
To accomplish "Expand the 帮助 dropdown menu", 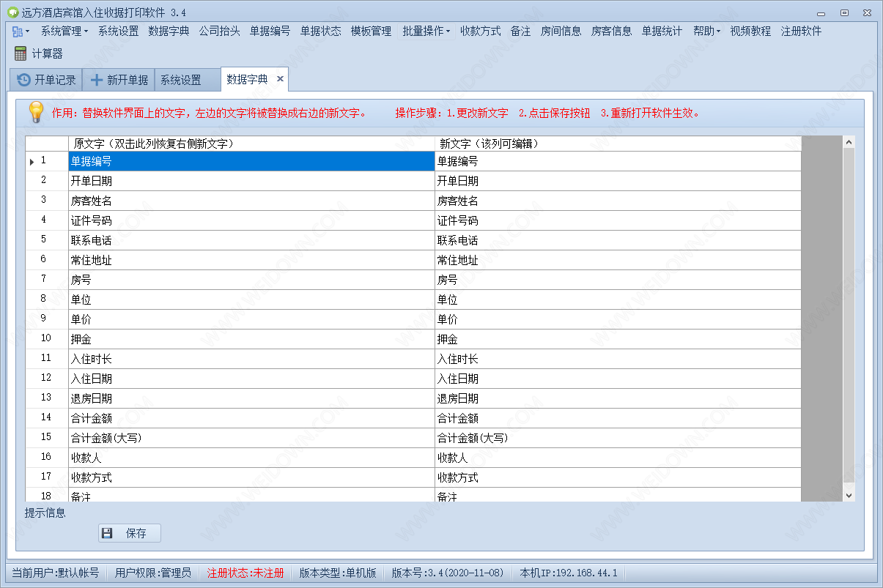I will [x=706, y=31].
